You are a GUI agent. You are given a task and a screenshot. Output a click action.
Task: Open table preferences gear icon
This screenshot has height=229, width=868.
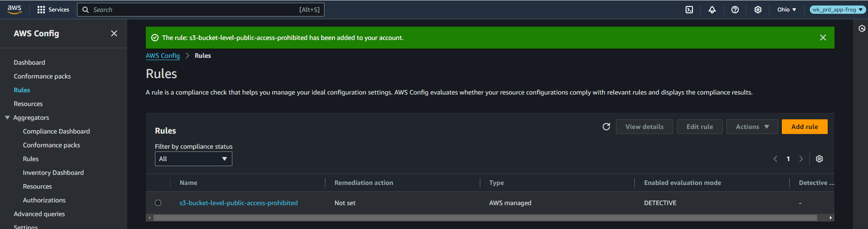(x=819, y=159)
